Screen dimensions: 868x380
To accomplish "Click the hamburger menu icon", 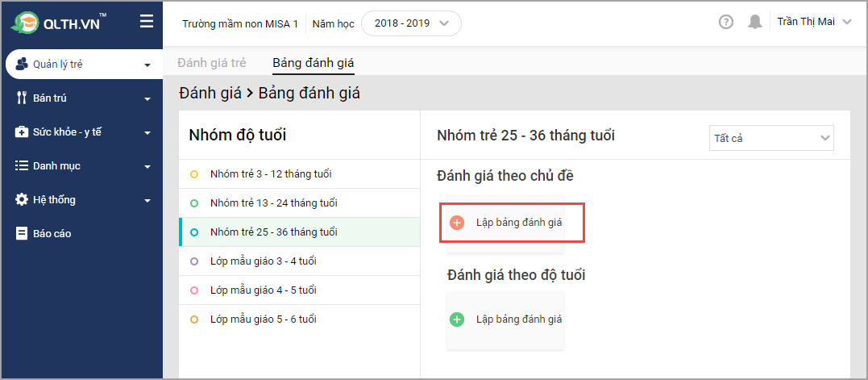I will [x=146, y=22].
